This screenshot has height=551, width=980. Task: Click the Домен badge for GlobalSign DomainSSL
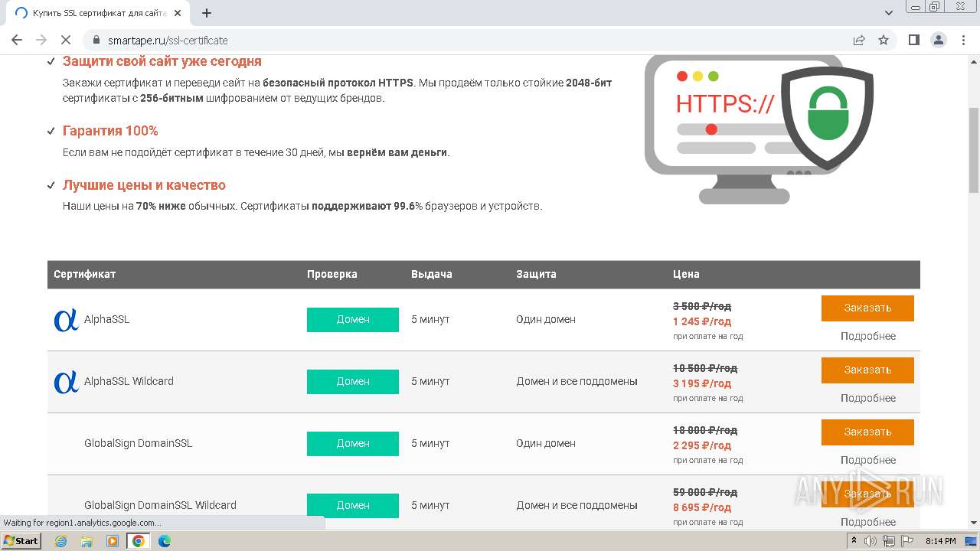pos(353,443)
